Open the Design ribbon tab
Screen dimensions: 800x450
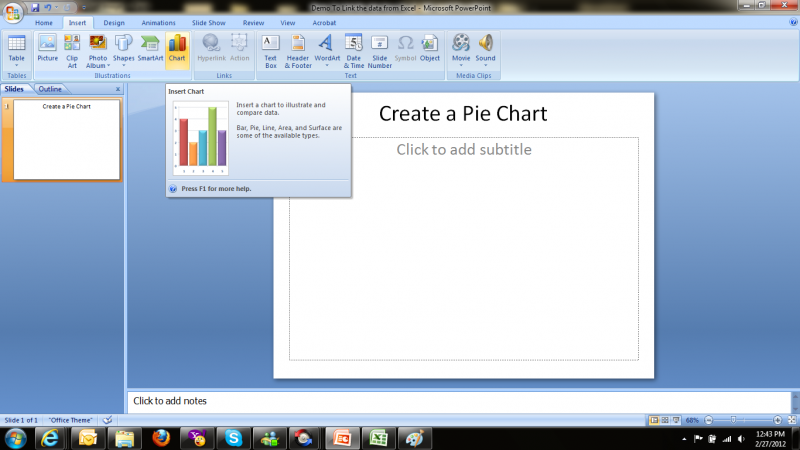coord(114,21)
